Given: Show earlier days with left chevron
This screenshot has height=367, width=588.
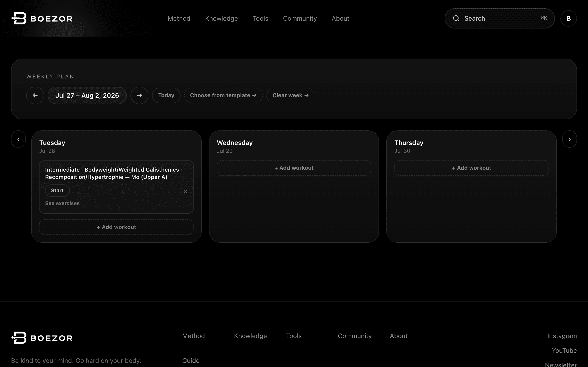Looking at the screenshot, I should [x=18, y=139].
